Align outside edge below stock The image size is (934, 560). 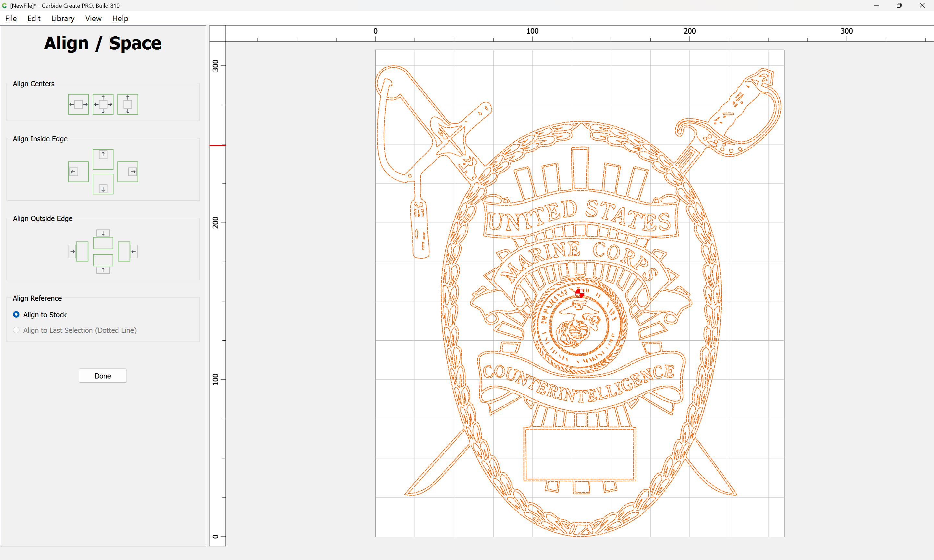(103, 264)
